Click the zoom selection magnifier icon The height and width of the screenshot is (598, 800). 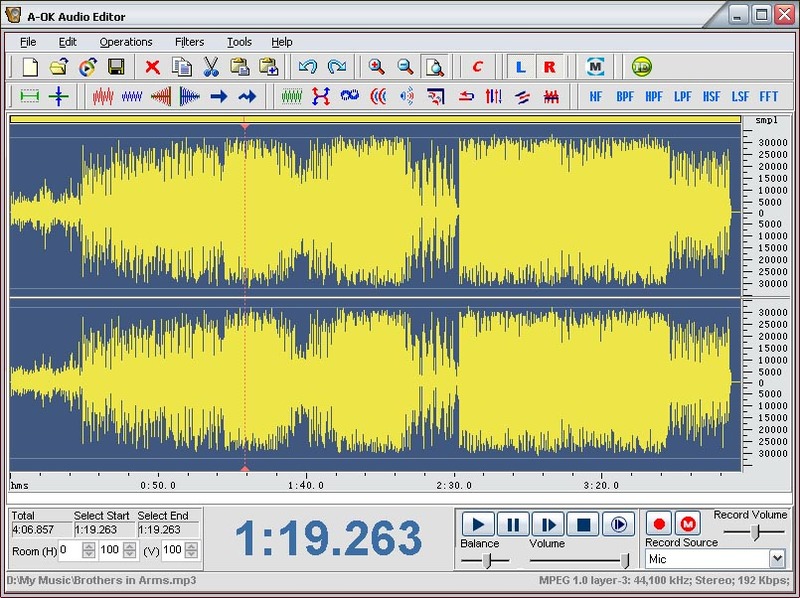[435, 67]
